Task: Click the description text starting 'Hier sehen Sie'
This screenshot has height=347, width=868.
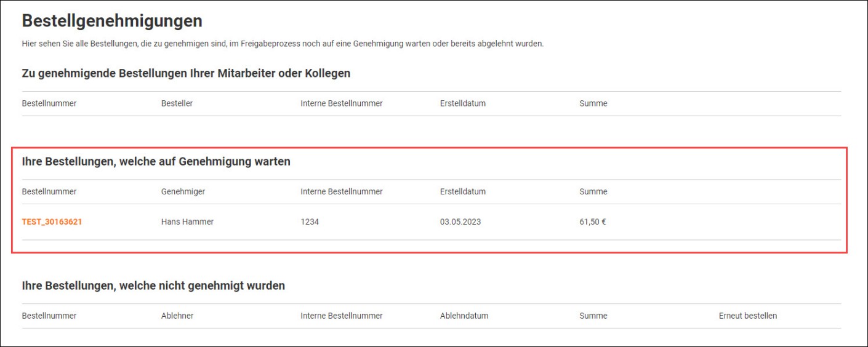Action: point(283,44)
